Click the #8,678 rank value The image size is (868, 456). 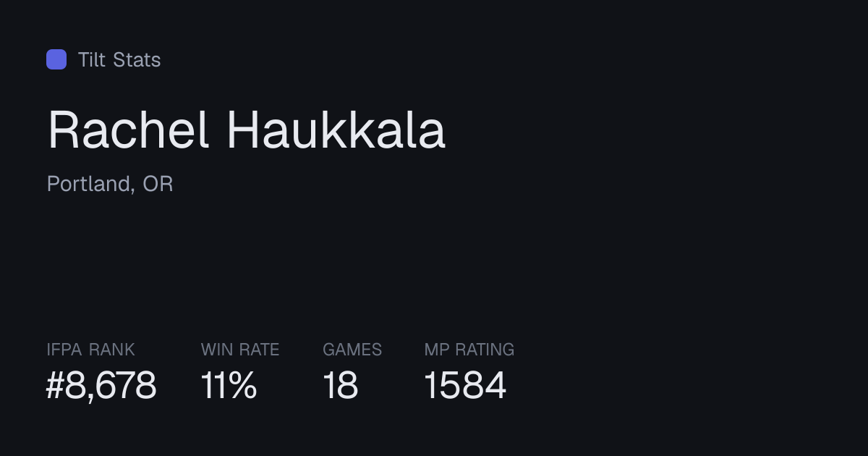(101, 385)
